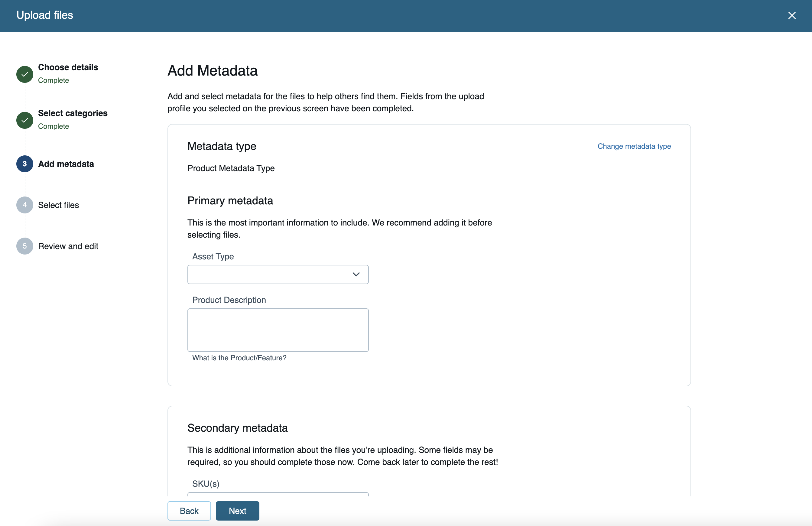Click the Primary metadata heading
This screenshot has height=526, width=812.
(230, 201)
